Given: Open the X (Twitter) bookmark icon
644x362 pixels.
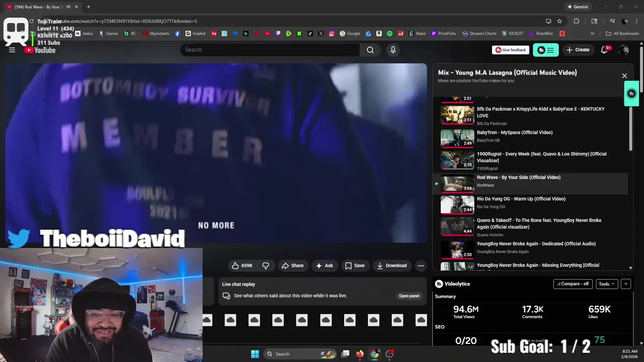Looking at the screenshot, I should [321, 34].
